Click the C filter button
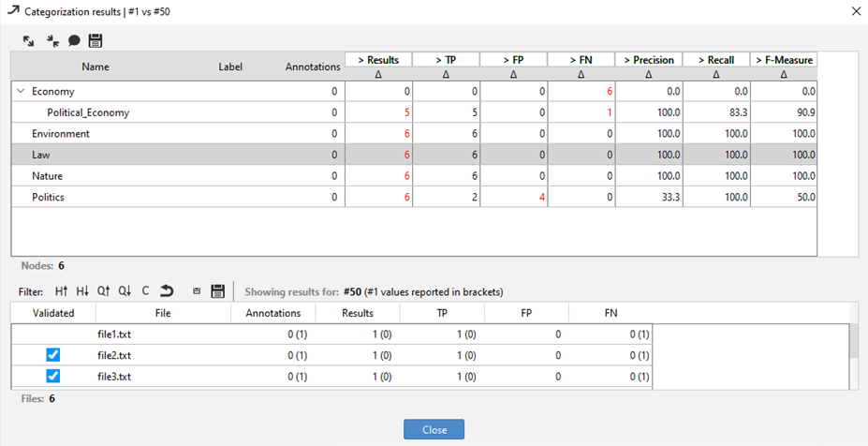The image size is (868, 446). click(145, 290)
